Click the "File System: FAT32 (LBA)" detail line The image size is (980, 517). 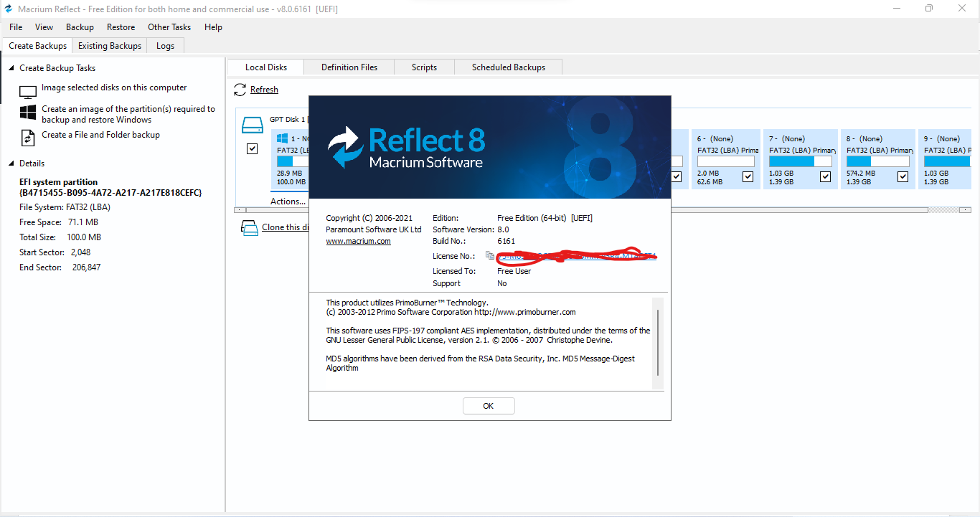pyautogui.click(x=65, y=207)
